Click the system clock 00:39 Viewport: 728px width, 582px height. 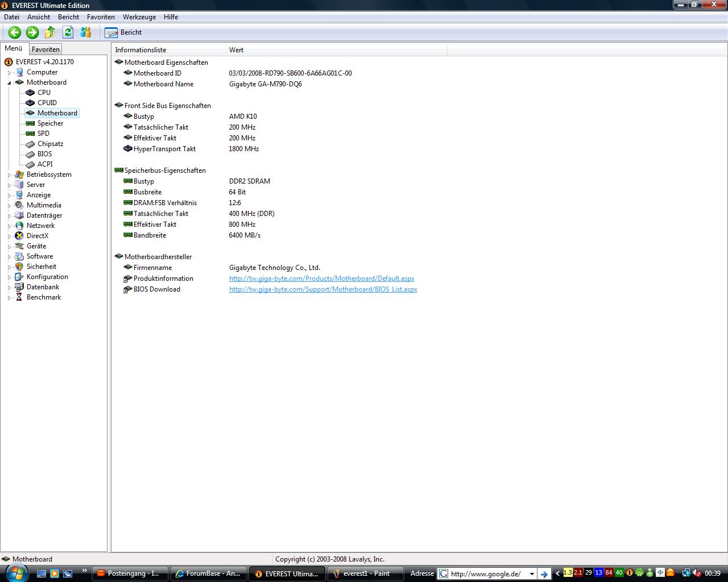[713, 573]
